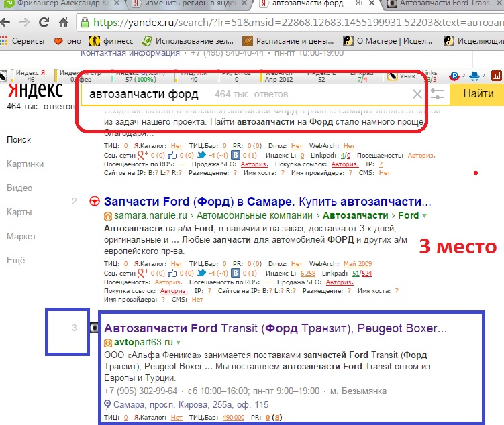Image resolution: width=504 pixels, height=425 pixels.
Task: Click Google+ icon in result 2 Соц. сети
Action: pyautogui.click(x=143, y=273)
